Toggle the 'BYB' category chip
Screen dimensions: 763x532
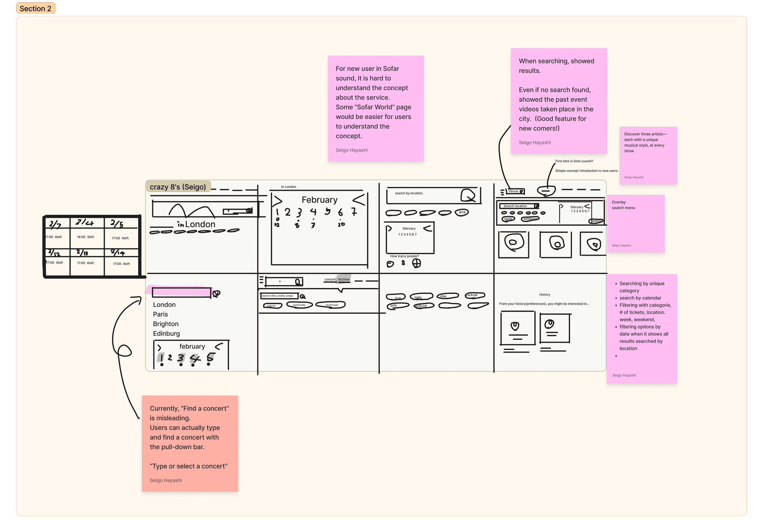pos(462,212)
